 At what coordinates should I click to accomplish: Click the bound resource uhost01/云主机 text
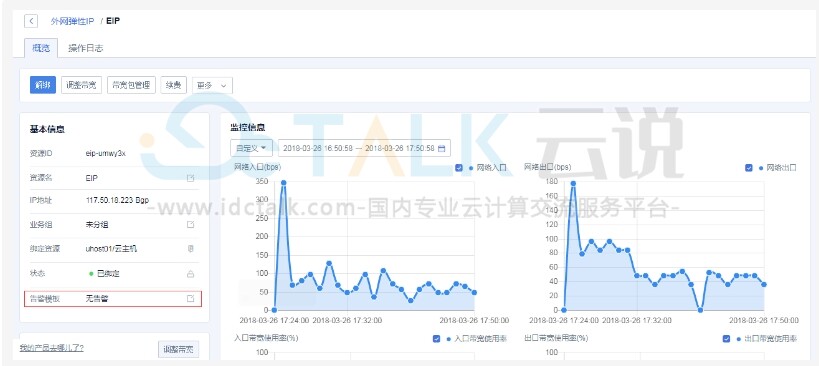click(111, 249)
